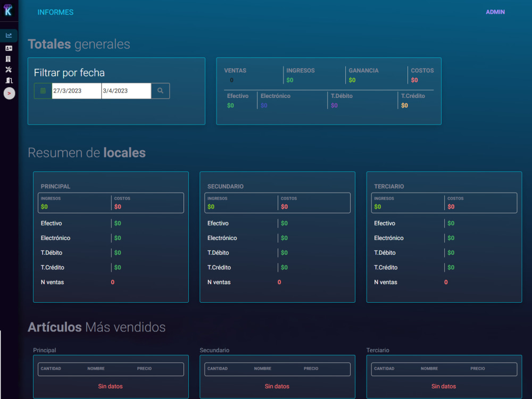Expand the sidebar with the round arrow button
This screenshot has width=532, height=399.
click(x=9, y=93)
